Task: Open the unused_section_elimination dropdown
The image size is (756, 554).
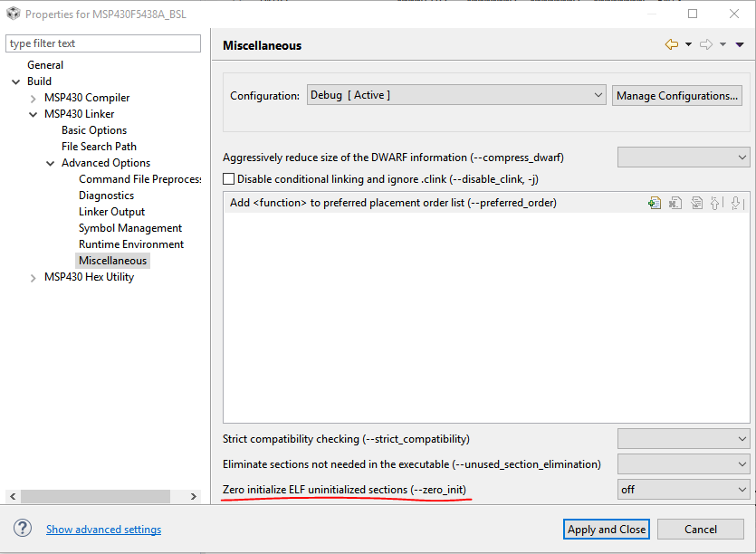Action: point(684,464)
